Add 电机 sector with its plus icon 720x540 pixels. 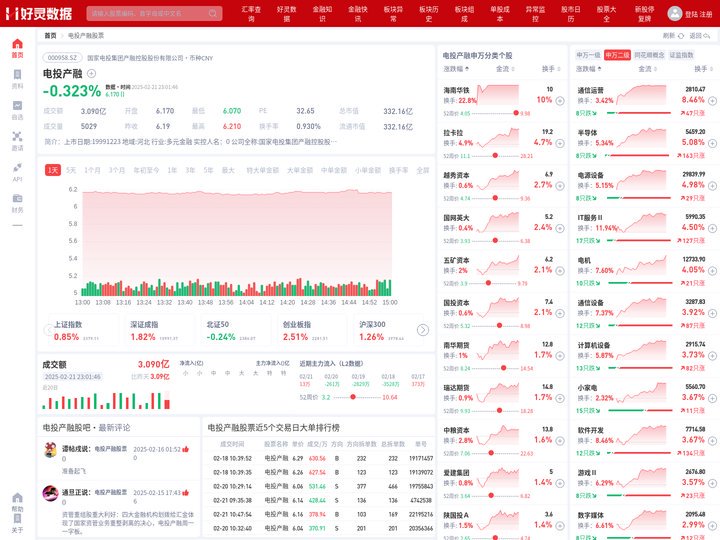coord(712,271)
